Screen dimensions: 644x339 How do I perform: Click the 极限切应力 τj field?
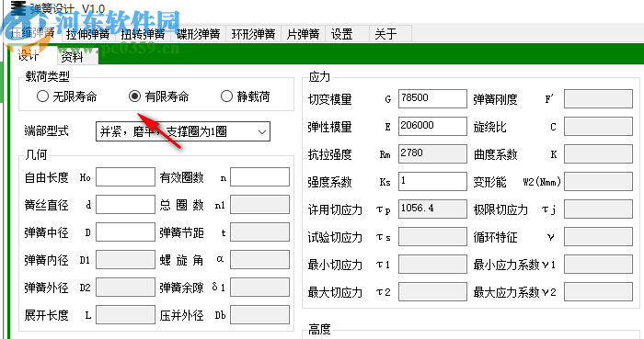(598, 209)
